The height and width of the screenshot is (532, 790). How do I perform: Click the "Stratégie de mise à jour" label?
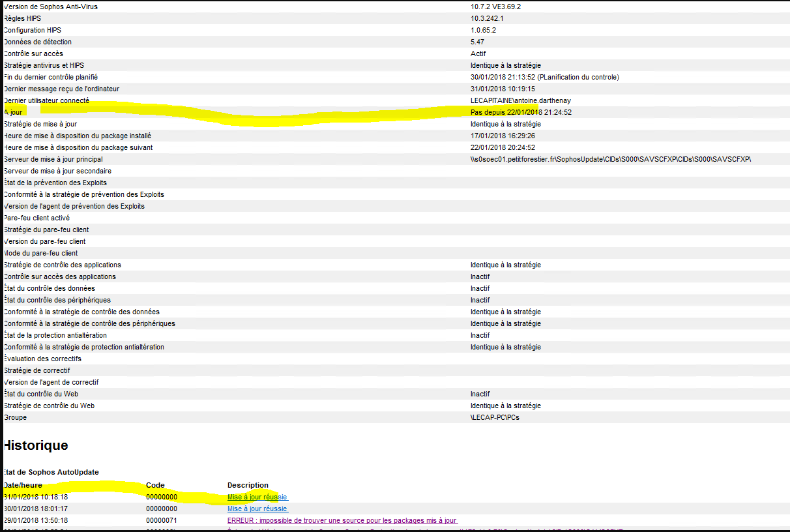(x=44, y=124)
